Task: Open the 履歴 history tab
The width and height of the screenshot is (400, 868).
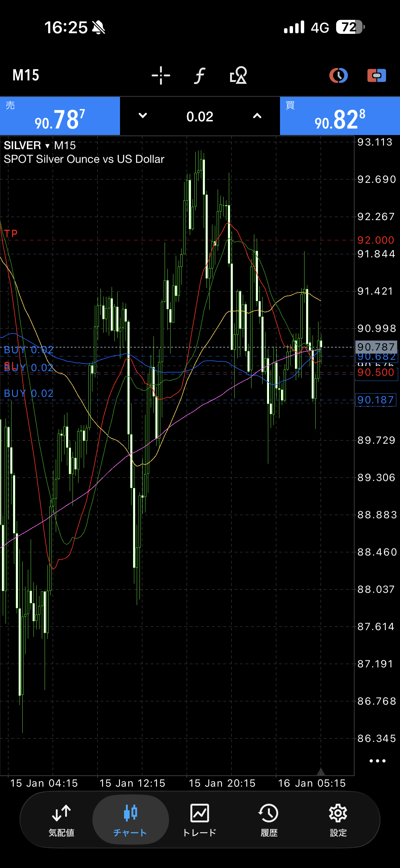Action: click(x=269, y=820)
